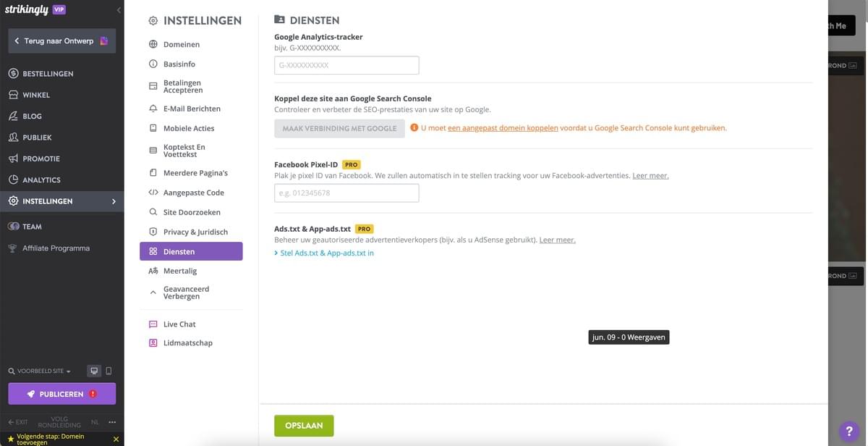Switch to desktop preview icon
This screenshot has width=868, height=446.
94,371
